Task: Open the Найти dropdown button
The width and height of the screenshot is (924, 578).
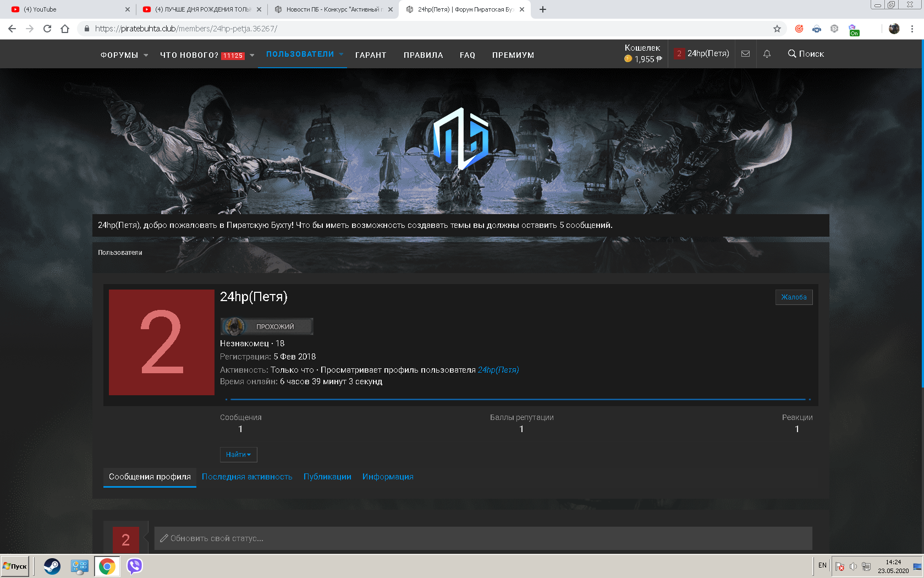Action: click(x=238, y=455)
